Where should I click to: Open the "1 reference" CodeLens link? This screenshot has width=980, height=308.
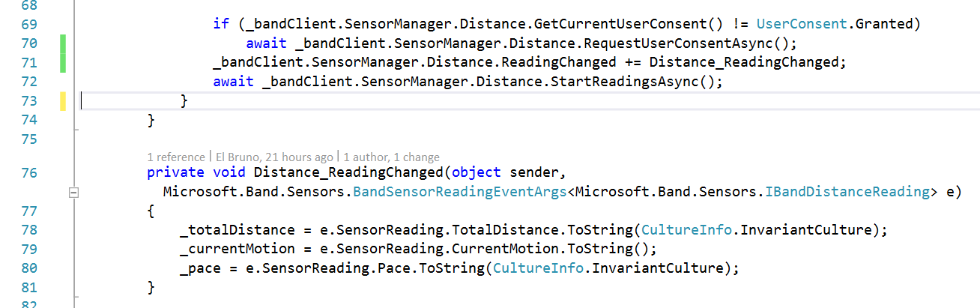click(x=175, y=157)
